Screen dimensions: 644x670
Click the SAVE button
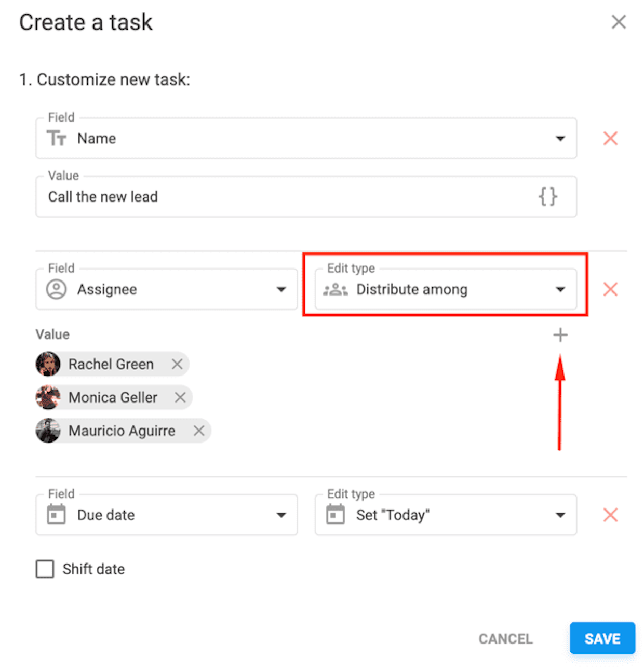pos(602,638)
